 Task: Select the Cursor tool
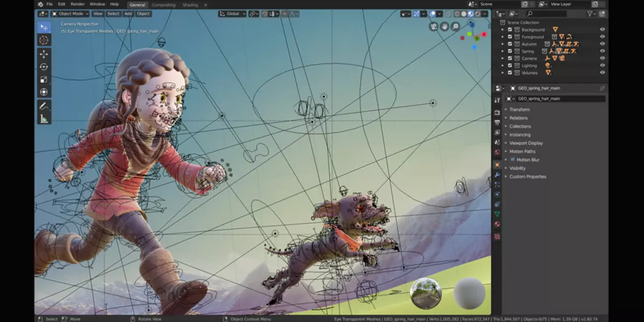(44, 40)
